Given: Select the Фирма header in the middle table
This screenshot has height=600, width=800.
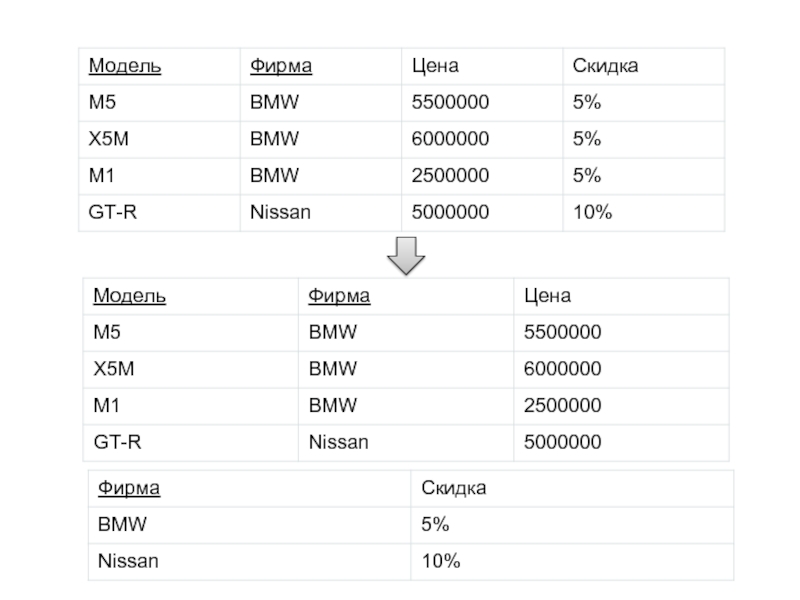Looking at the screenshot, I should (x=339, y=297).
